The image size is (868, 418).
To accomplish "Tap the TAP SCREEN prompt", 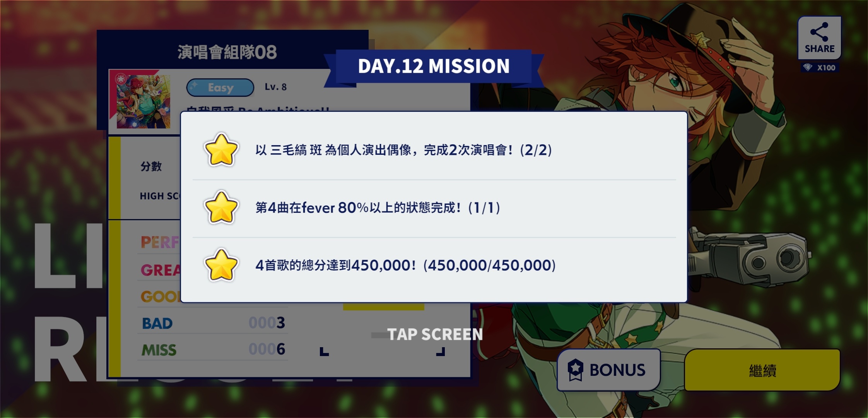I will [x=435, y=334].
